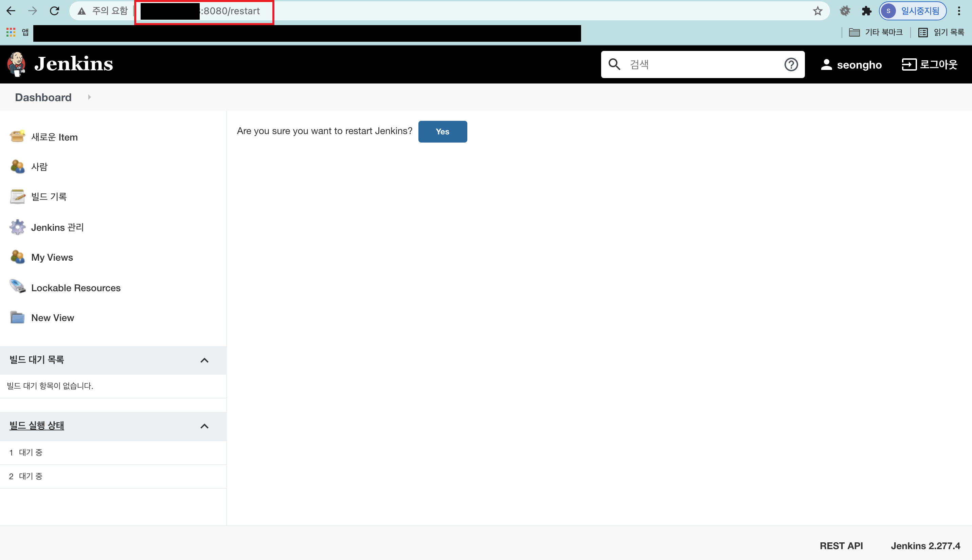Open the Lockable Resources USB icon
The image size is (972, 560).
point(17,287)
